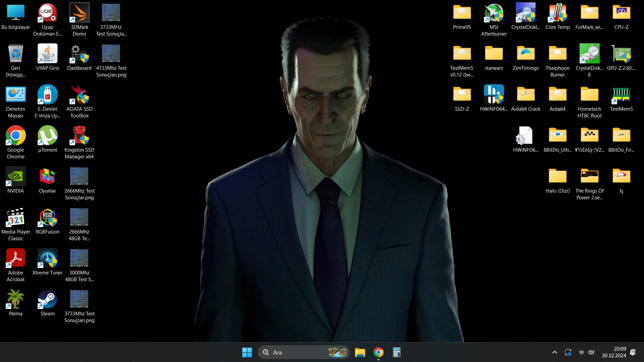Viewport: 644px width, 362px height.
Task: Select the Thaiphoon Burner folder
Action: 557,61
